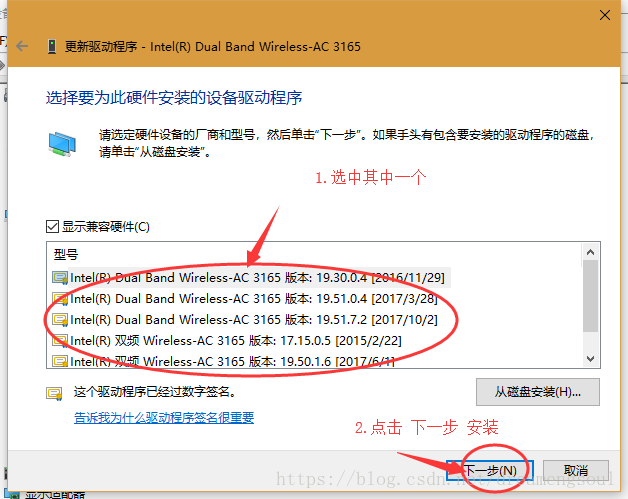Screen dimensions: 628x499
Task: Select driver 19.51.7.2 [2017/10/2]
Action: 254,320
